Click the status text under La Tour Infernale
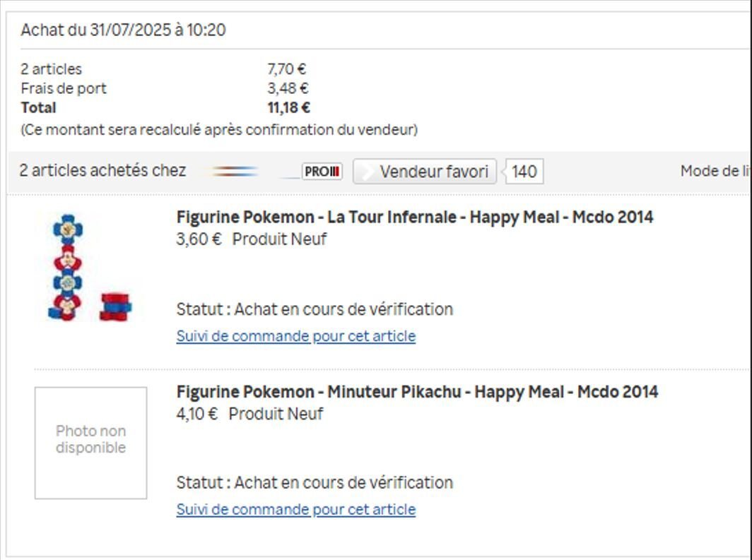The image size is (752, 560). 315,309
